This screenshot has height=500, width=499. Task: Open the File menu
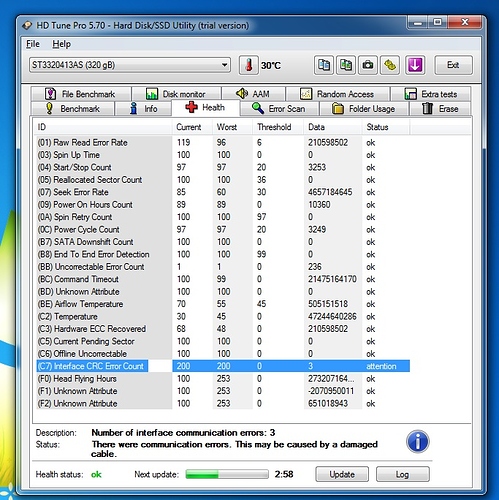click(33, 44)
